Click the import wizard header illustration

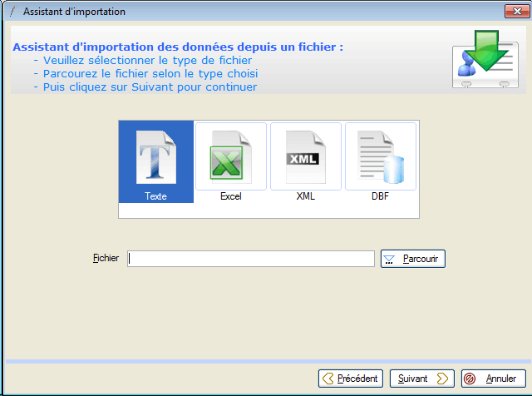(x=485, y=59)
